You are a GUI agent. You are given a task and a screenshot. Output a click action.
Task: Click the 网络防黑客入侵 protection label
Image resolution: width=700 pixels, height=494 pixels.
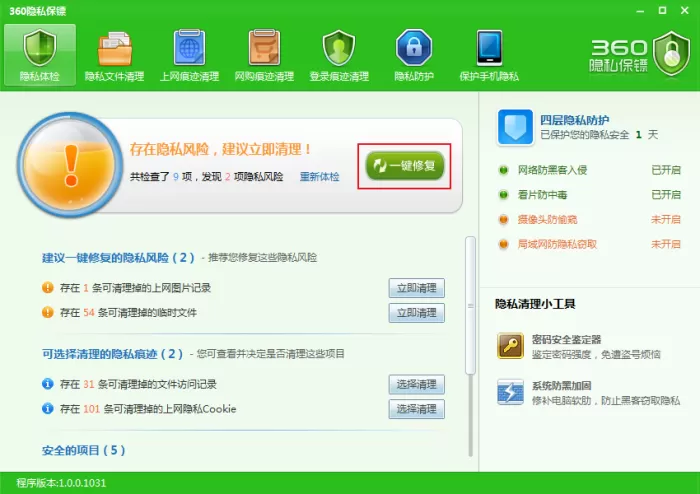pos(552,170)
